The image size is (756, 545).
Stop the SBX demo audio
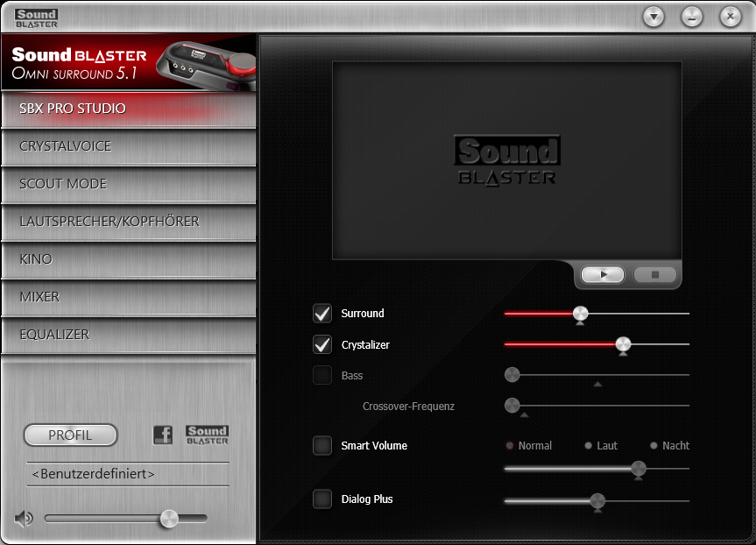tap(654, 274)
